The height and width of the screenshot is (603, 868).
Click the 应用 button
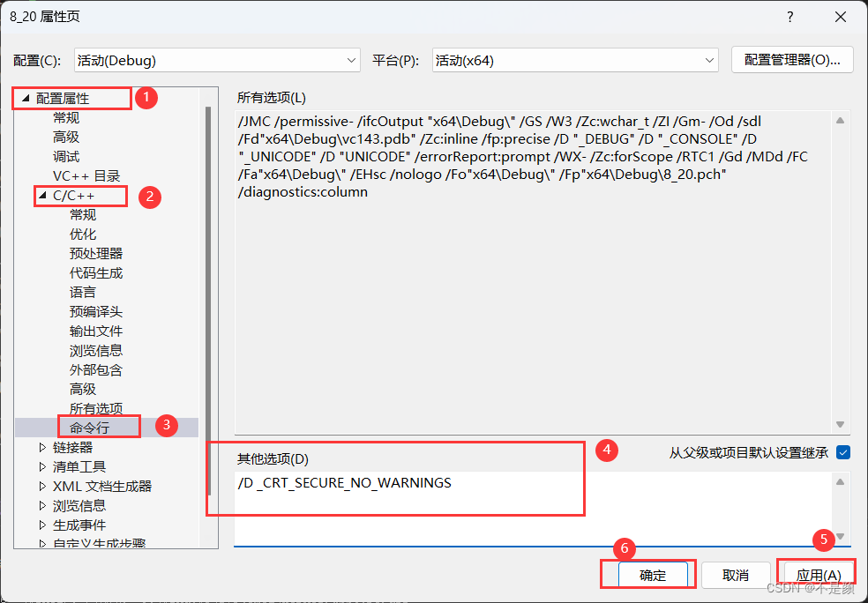(x=816, y=574)
